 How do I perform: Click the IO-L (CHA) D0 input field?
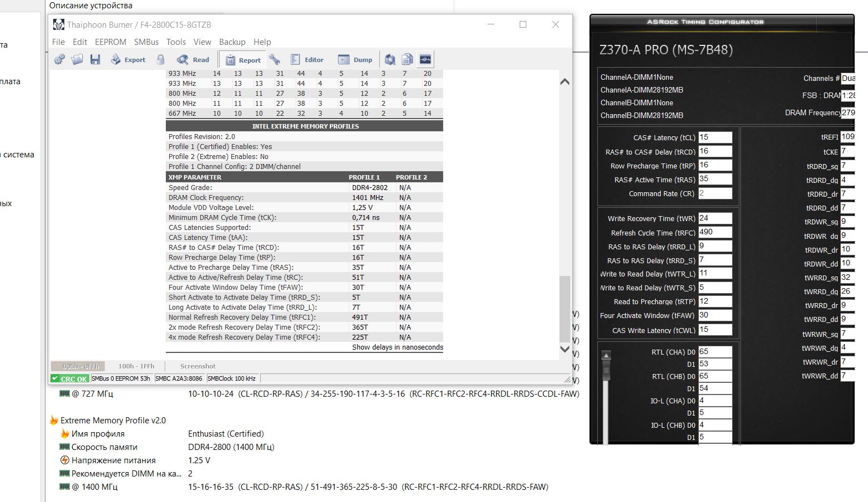(715, 401)
